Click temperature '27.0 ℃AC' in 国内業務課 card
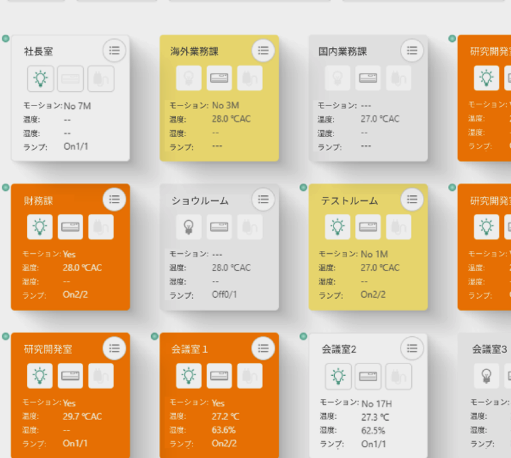This screenshot has height=458, width=511. (380, 119)
